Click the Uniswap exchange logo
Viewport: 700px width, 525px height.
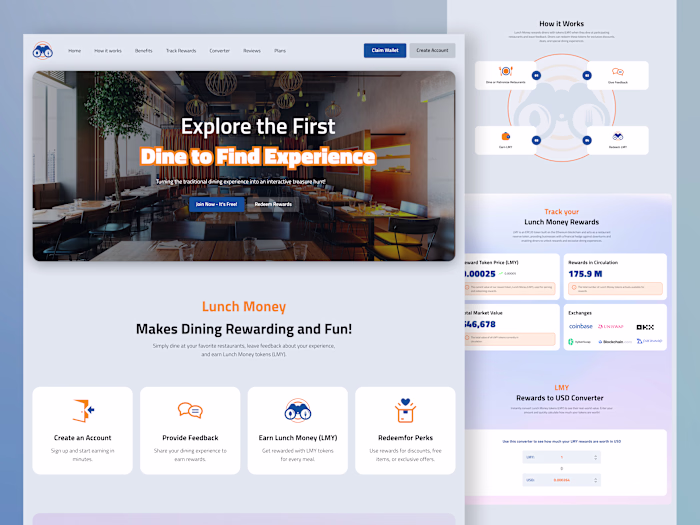pos(611,327)
